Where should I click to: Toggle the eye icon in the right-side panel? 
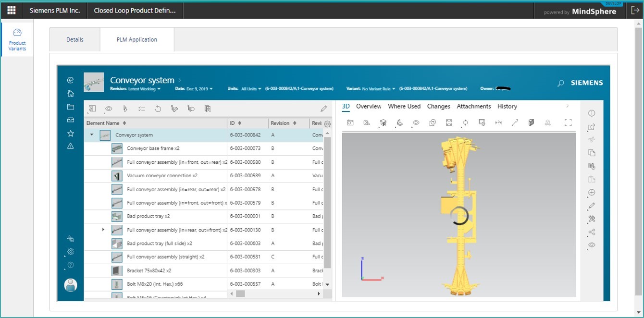pos(592,245)
